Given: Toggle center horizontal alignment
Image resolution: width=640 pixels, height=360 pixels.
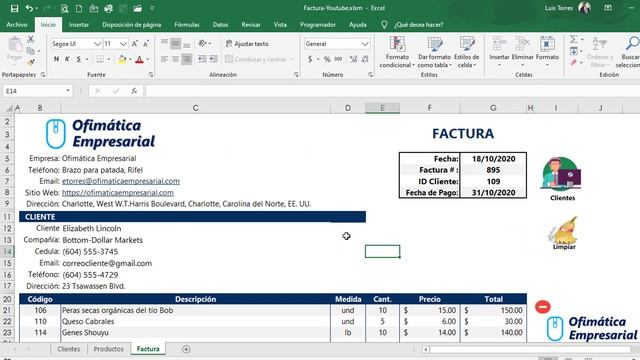Looking at the screenshot, I should (x=176, y=59).
